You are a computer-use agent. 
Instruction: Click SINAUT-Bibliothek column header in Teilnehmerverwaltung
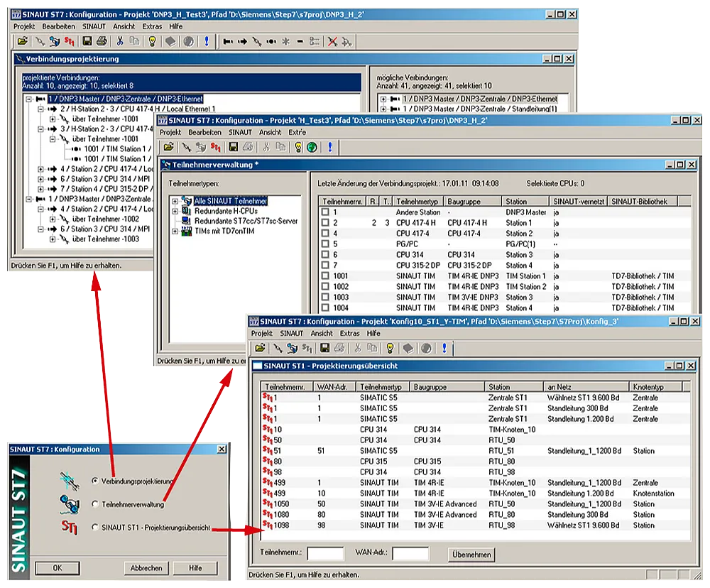pyautogui.click(x=643, y=201)
